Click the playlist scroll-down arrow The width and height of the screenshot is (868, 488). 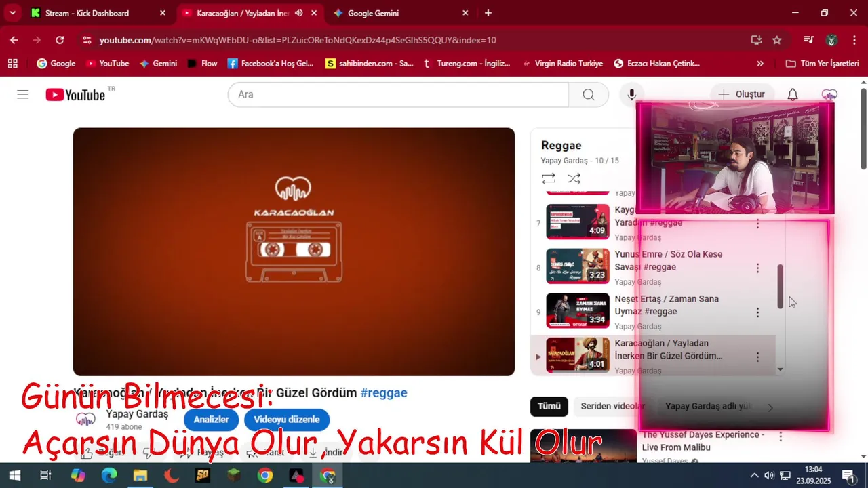[781, 369]
